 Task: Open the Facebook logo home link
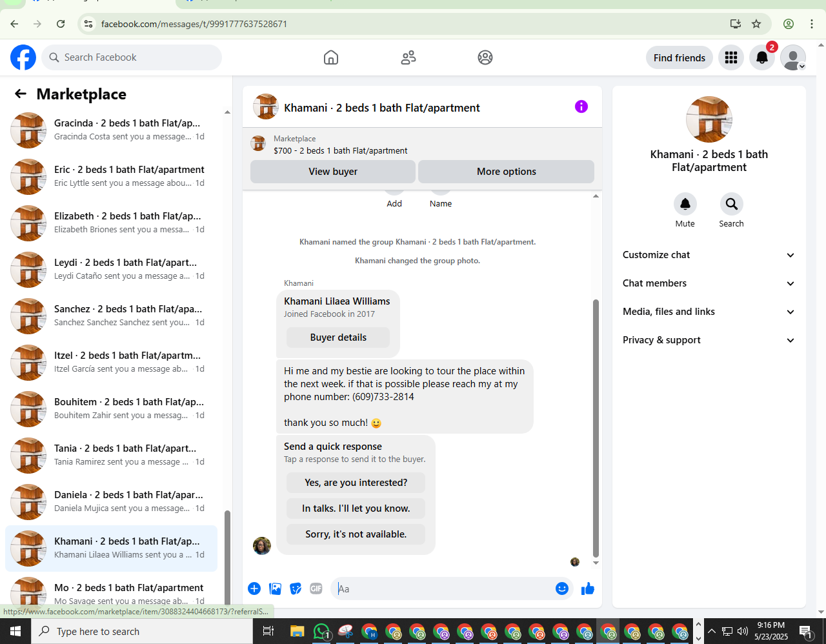23,57
